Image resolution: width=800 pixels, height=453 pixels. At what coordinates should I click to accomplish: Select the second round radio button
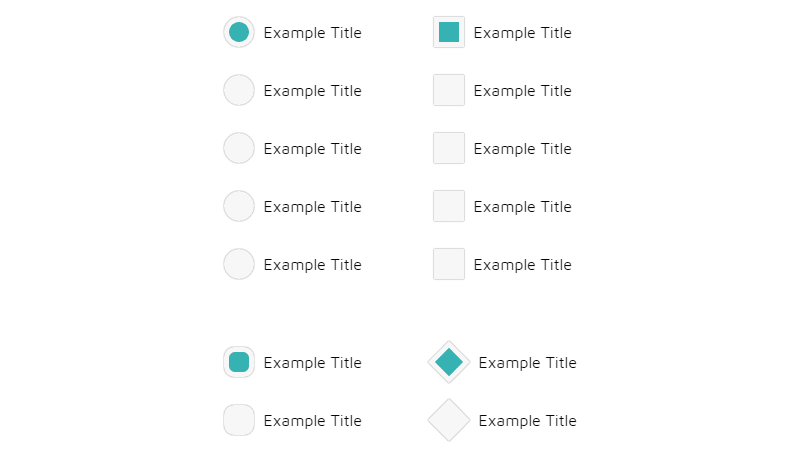239,90
